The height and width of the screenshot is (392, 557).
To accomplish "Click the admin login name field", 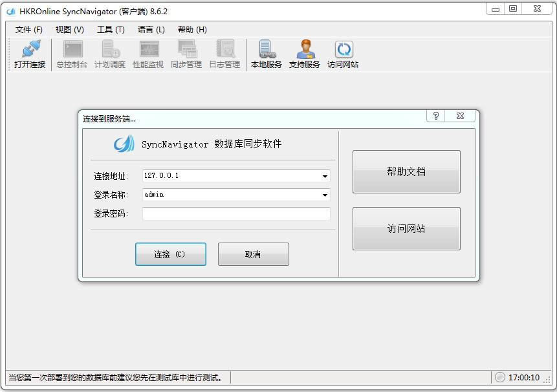I will coord(236,195).
